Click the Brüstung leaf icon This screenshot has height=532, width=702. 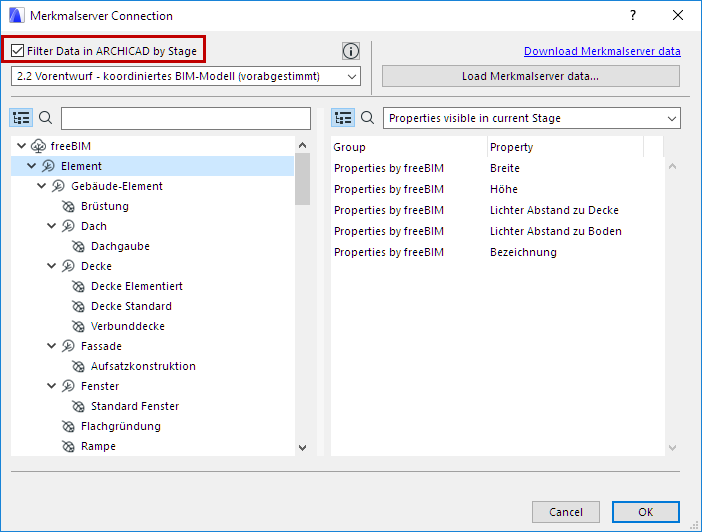(x=68, y=206)
